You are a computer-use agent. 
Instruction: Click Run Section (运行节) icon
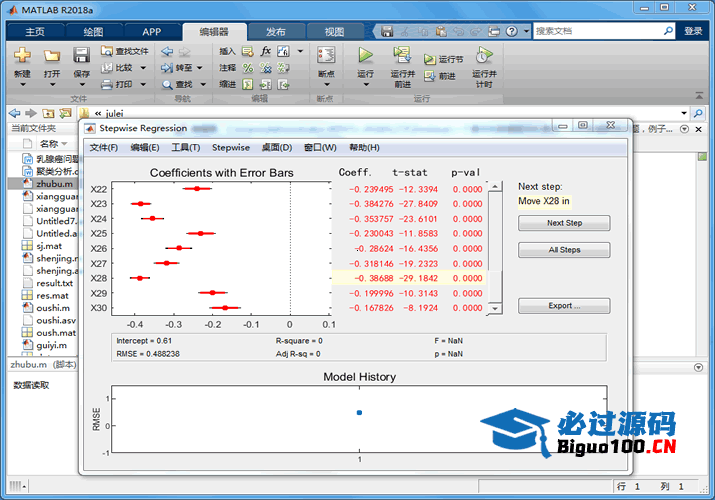pyautogui.click(x=429, y=59)
